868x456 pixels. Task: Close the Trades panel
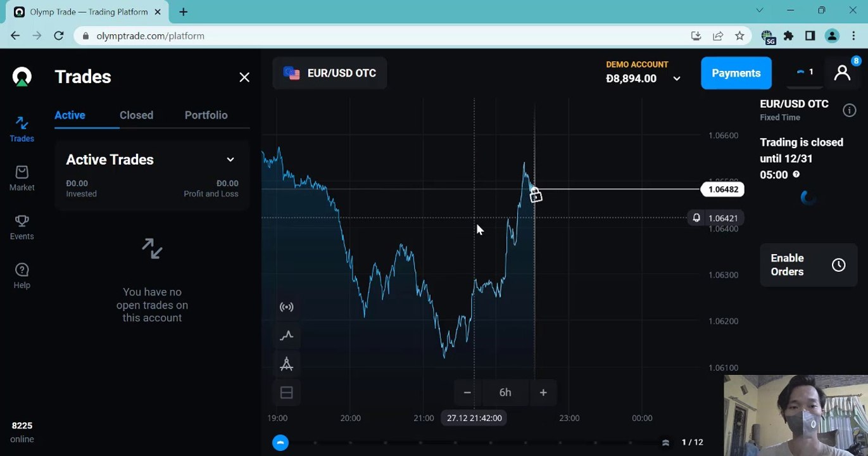pyautogui.click(x=244, y=77)
